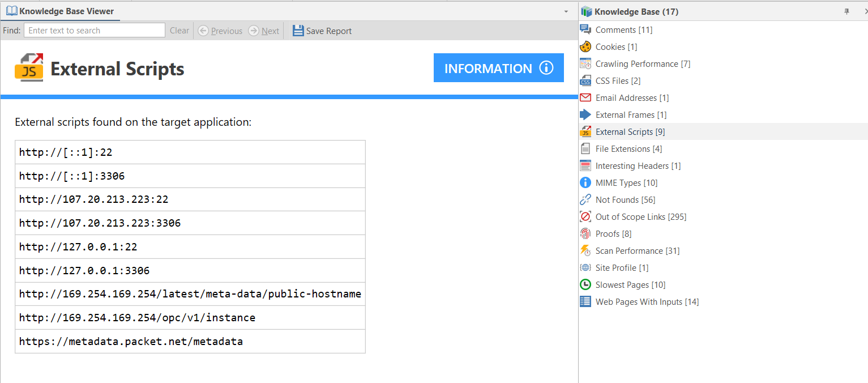Click the Scan Performance lightning icon
868x383 pixels.
(585, 250)
